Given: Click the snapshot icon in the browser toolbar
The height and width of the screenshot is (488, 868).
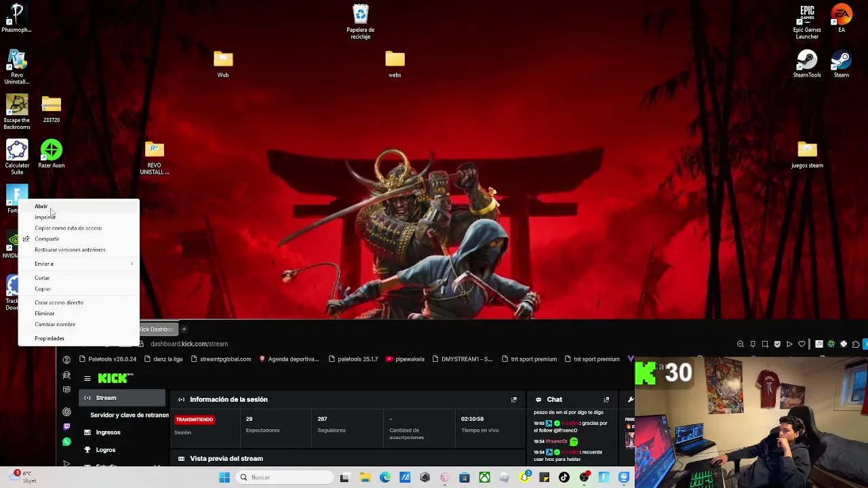Looking at the screenshot, I should click(765, 344).
